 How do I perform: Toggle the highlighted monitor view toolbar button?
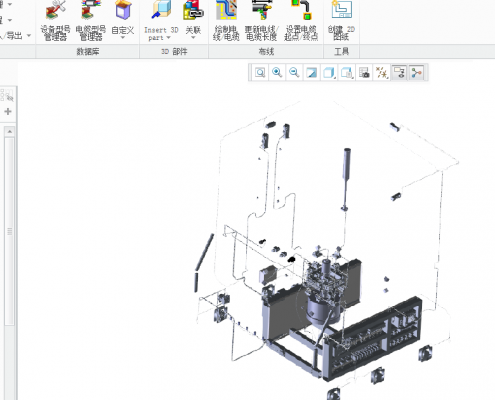click(399, 73)
